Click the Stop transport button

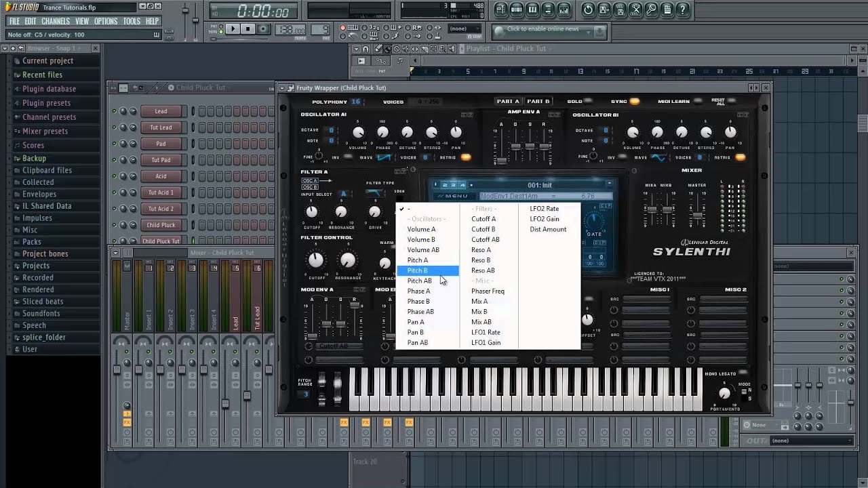[248, 29]
